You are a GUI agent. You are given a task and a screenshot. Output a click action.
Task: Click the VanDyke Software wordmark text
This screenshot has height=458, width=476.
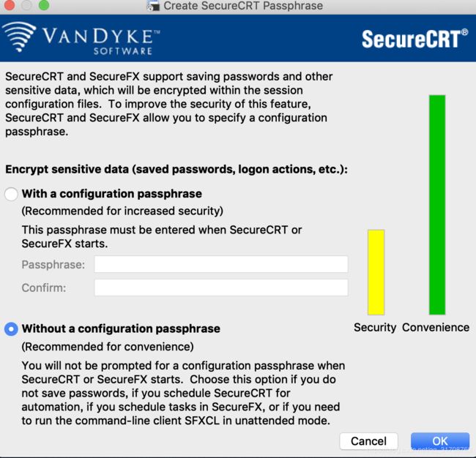[x=101, y=42]
